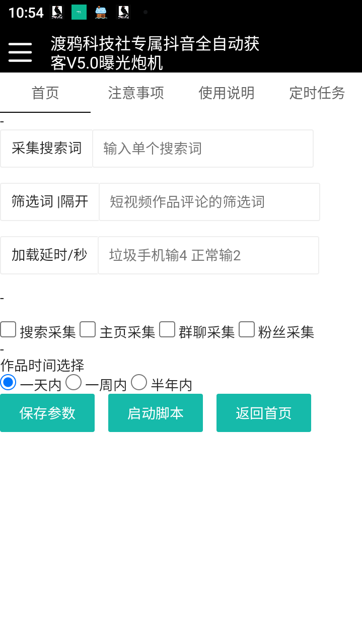362x644 pixels.
Task: Choose 半年内 for 作品时间选择
Action: tap(139, 383)
